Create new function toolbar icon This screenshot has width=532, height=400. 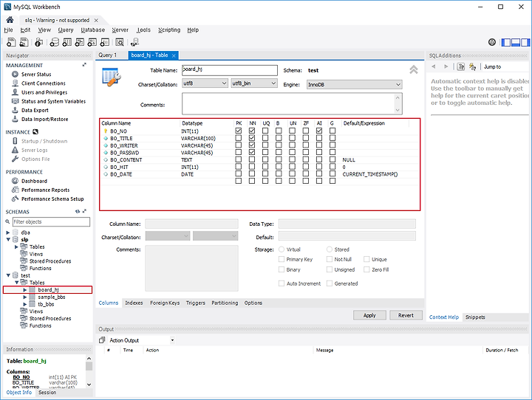pyautogui.click(x=105, y=42)
